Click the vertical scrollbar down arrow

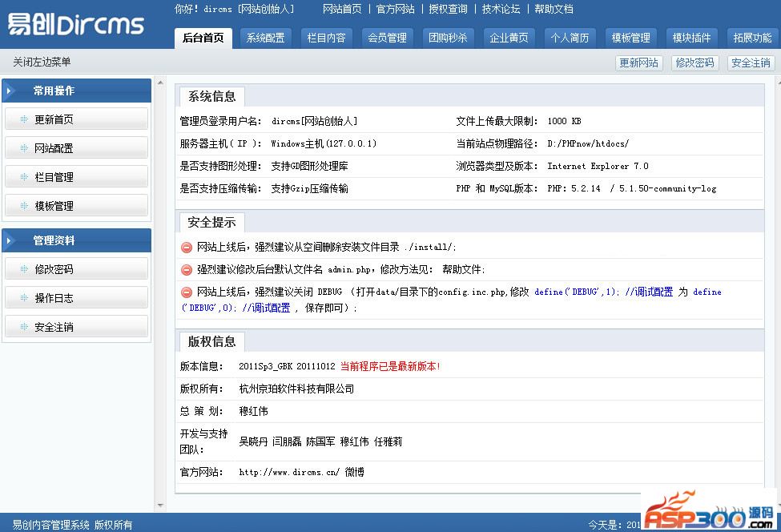[x=160, y=506]
